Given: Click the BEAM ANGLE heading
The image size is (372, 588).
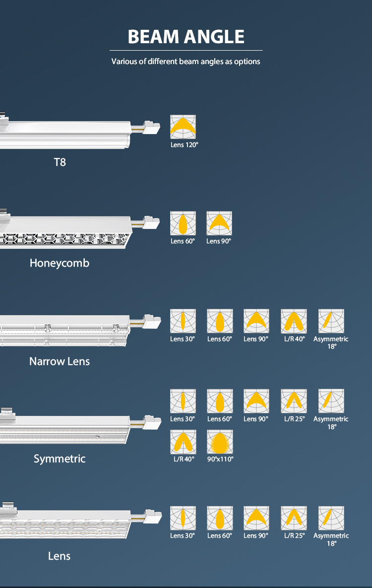Looking at the screenshot, I should coord(186,37).
